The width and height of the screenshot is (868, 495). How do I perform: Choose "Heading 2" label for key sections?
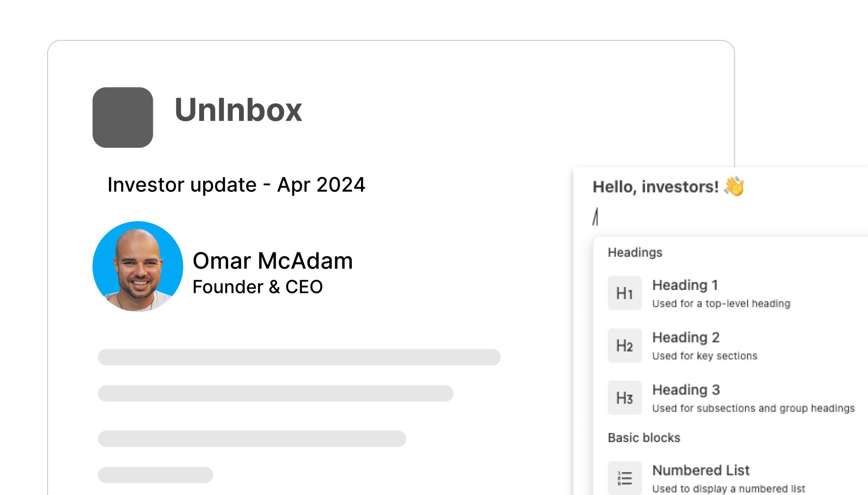click(x=686, y=338)
